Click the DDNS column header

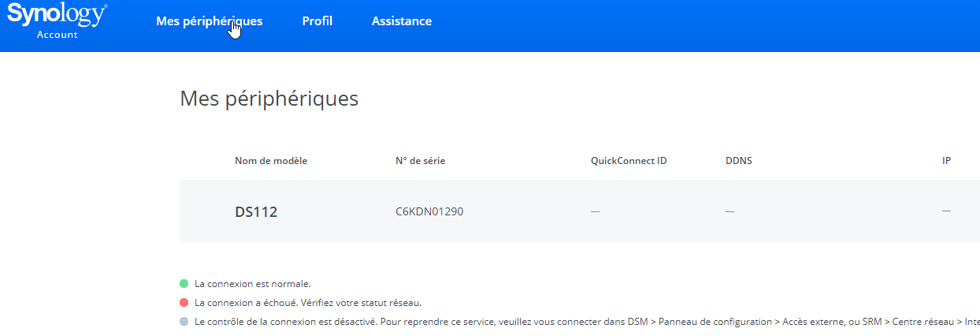click(739, 161)
